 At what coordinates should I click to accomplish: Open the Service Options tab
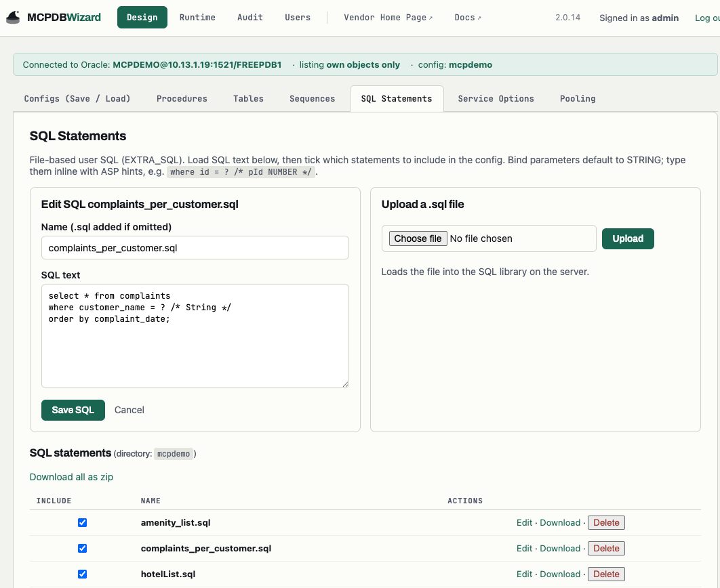click(x=496, y=99)
